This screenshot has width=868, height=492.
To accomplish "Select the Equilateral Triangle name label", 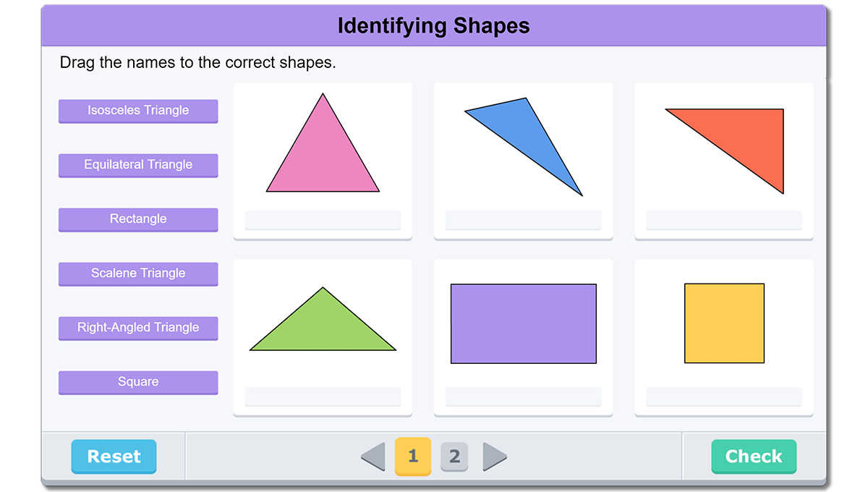I will click(138, 165).
